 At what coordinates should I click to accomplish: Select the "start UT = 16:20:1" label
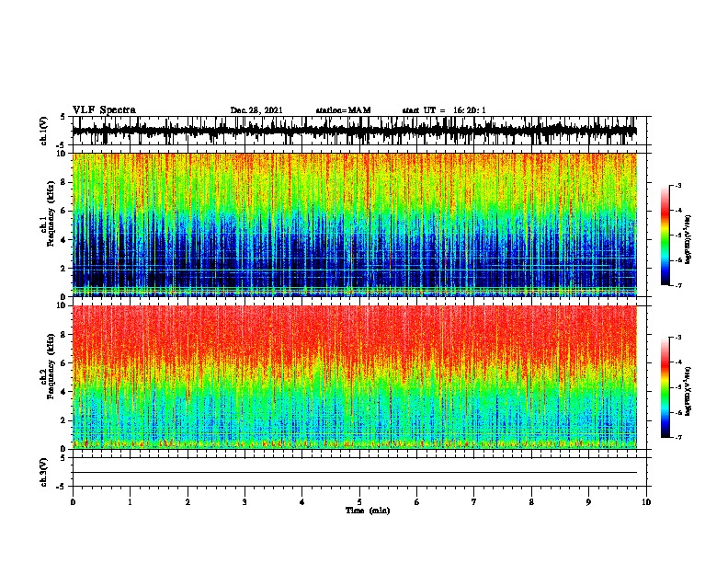[x=444, y=110]
